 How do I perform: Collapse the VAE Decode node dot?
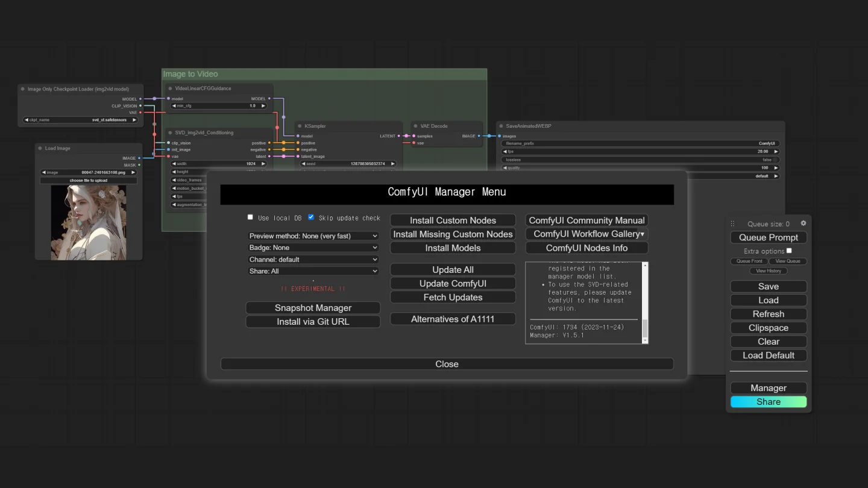(x=415, y=127)
